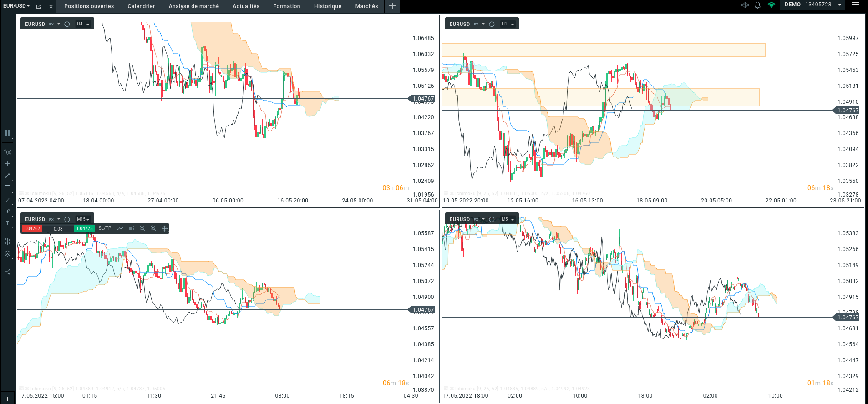868x404 pixels.
Task: Click the green 1.04775 buy price button
Action: click(x=84, y=229)
